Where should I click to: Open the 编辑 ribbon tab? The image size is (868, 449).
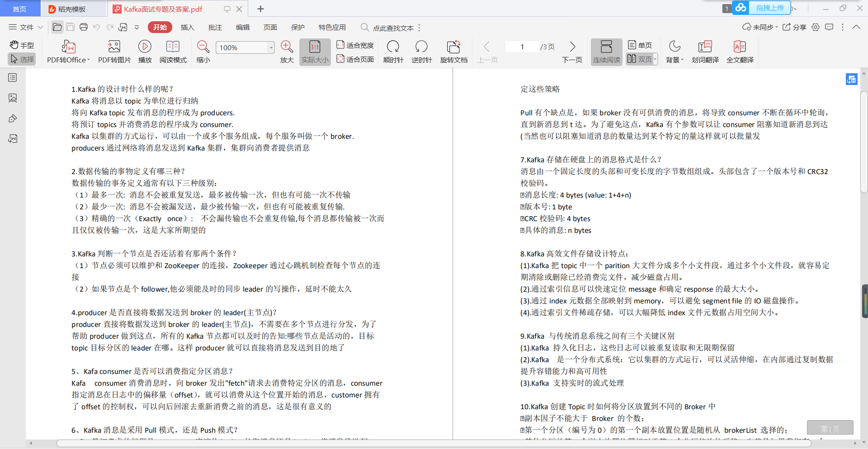[242, 27]
